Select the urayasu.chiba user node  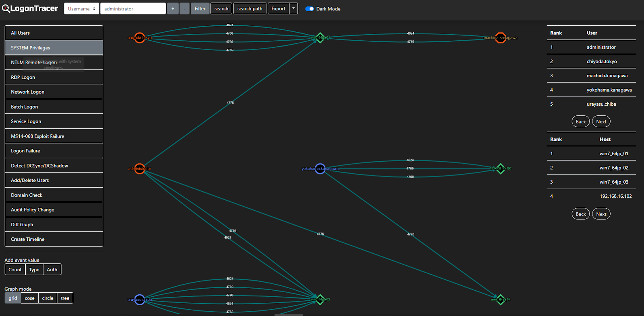click(140, 300)
